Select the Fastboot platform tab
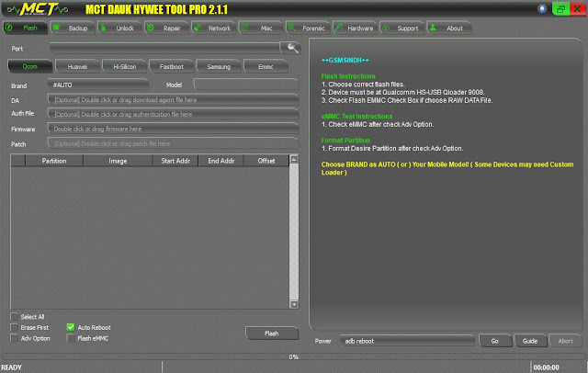 pos(172,66)
